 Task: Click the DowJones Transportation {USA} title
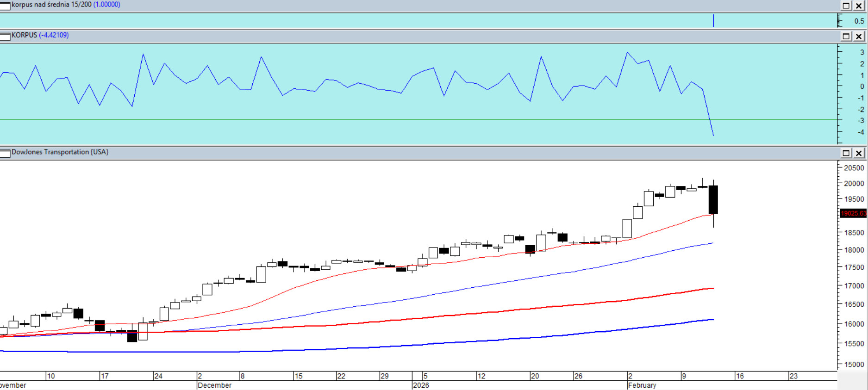60,152
